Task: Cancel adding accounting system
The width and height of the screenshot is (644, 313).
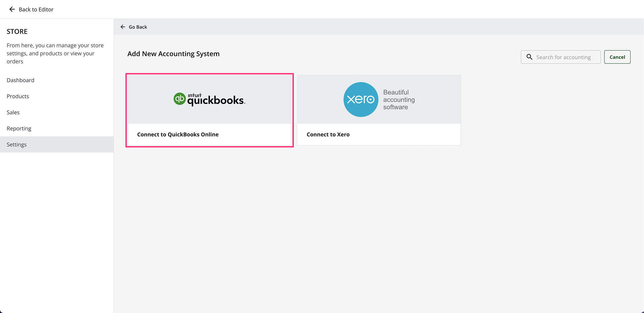Action: click(617, 57)
